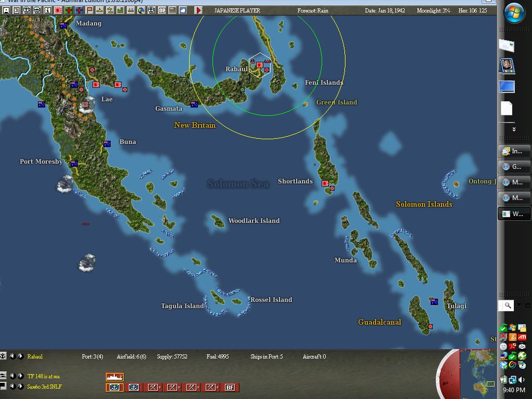This screenshot has height=399, width=532.
Task: Switch to the 'G...' taskbar window
Action: point(514,167)
